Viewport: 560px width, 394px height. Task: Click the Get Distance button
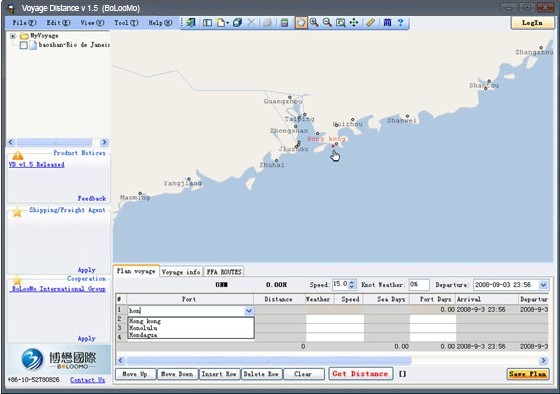(360, 374)
